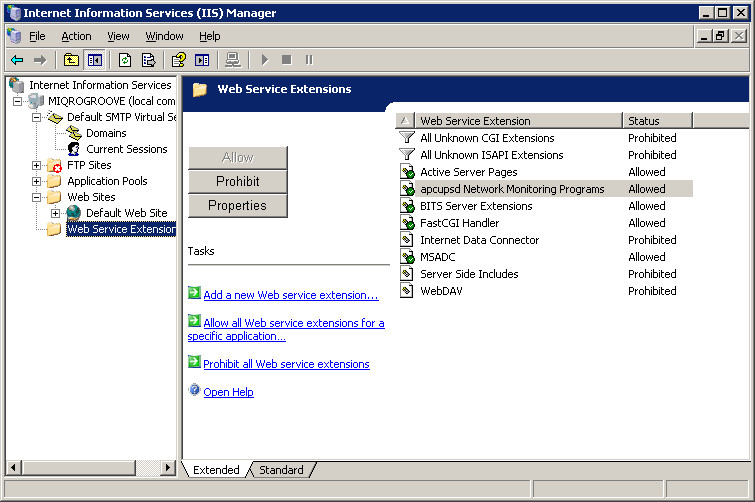Open the Action menu

coord(76,37)
